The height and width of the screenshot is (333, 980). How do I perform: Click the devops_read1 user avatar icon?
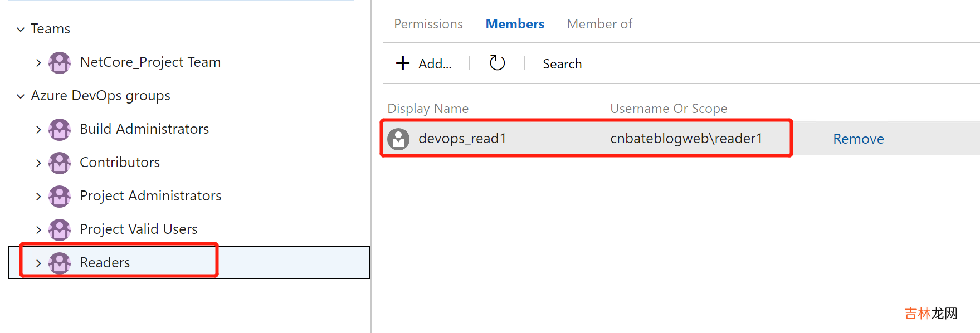coord(398,139)
